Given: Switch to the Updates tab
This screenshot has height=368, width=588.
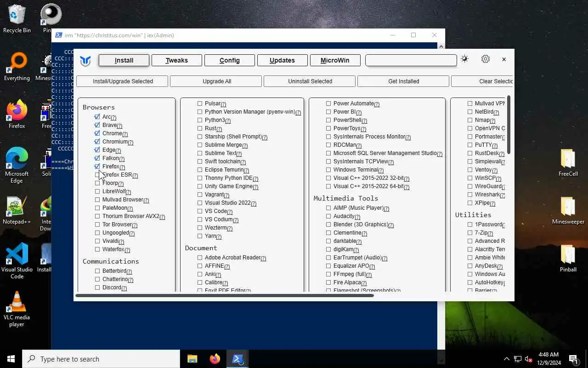Looking at the screenshot, I should [x=283, y=60].
